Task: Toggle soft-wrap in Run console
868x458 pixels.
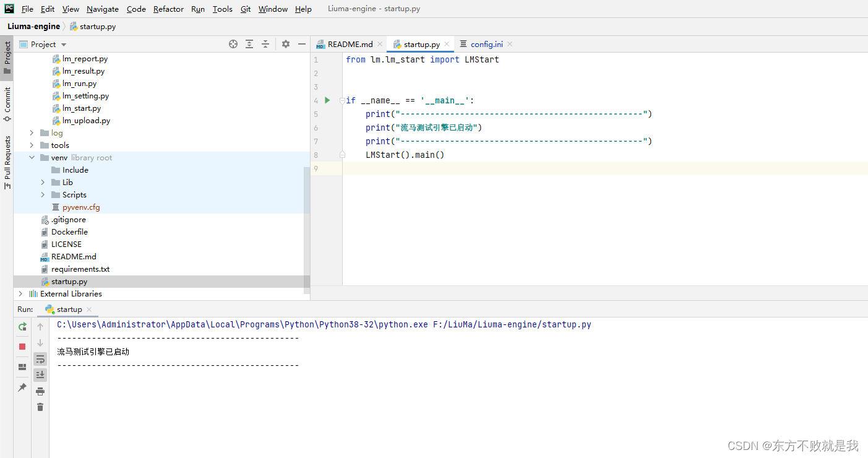Action: [x=40, y=358]
